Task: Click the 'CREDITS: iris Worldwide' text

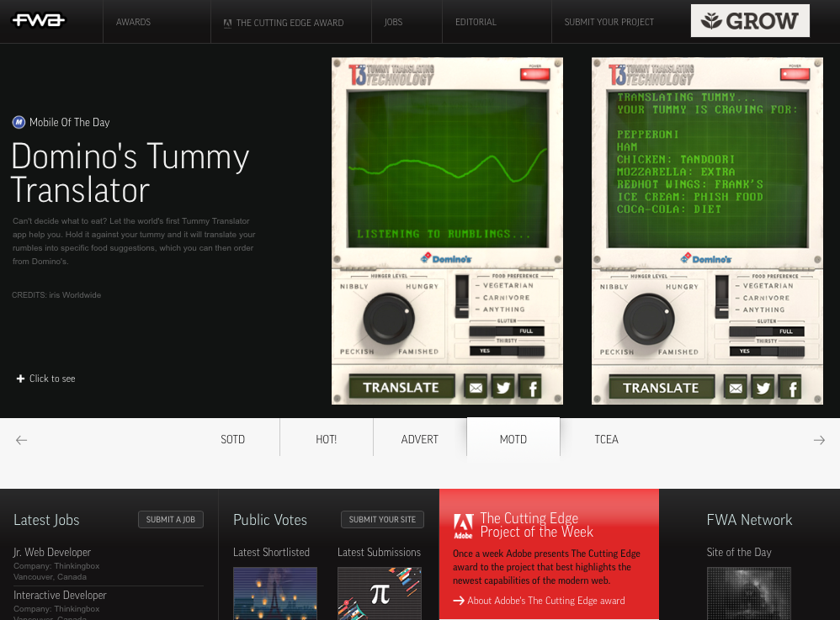Action: [56, 295]
